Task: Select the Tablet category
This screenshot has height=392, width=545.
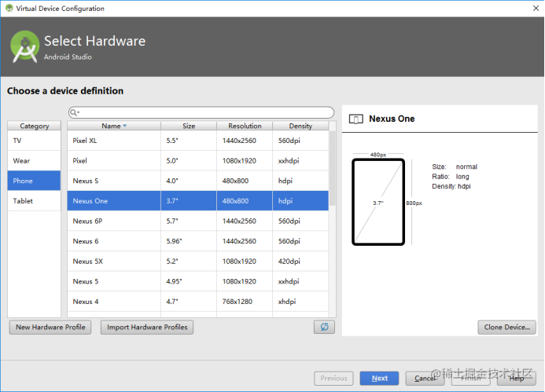Action: pos(34,201)
